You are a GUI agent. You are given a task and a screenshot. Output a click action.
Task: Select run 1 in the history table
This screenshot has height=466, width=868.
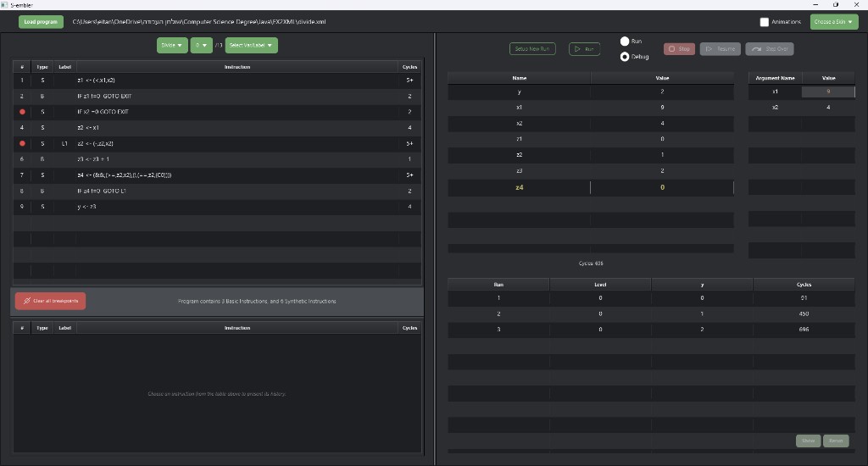pyautogui.click(x=651, y=297)
